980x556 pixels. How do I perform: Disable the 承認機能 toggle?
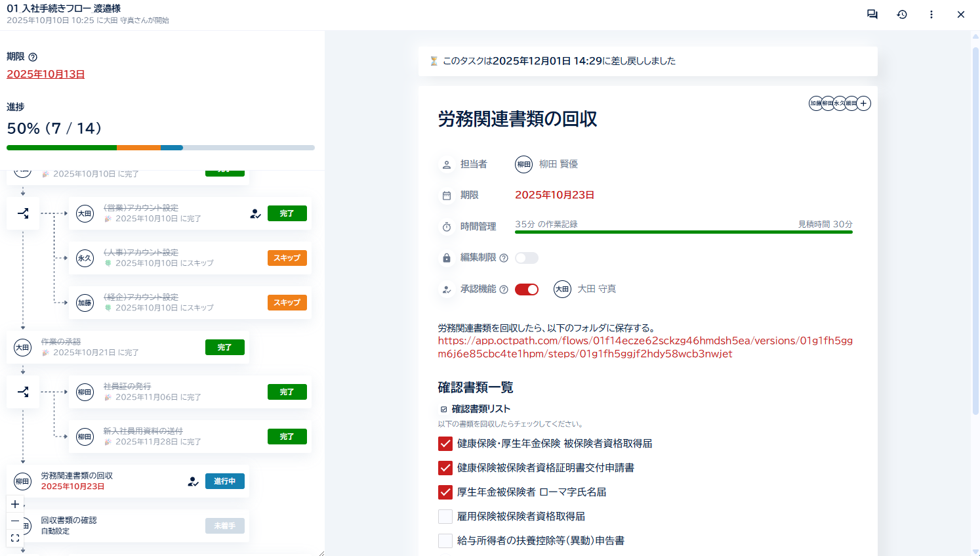(x=527, y=289)
